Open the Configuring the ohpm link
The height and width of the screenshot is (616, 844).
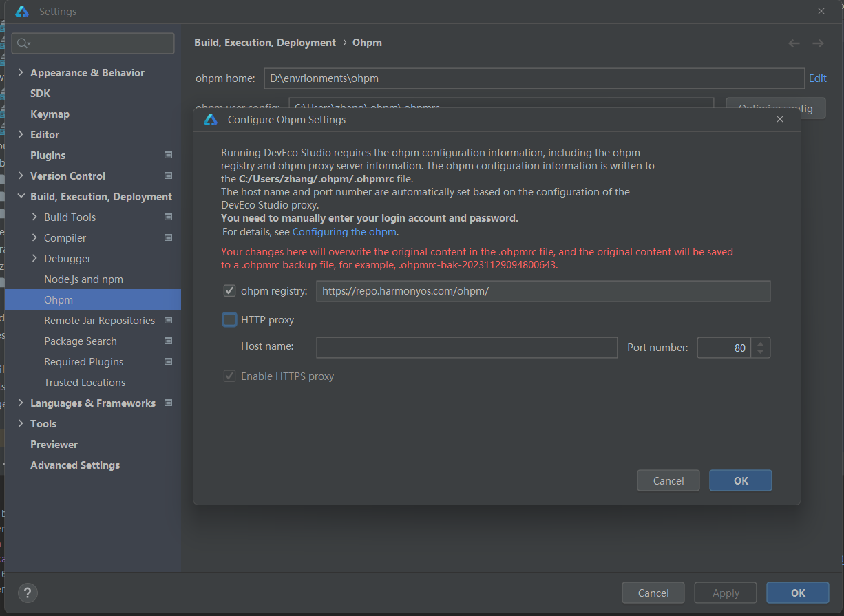(344, 232)
